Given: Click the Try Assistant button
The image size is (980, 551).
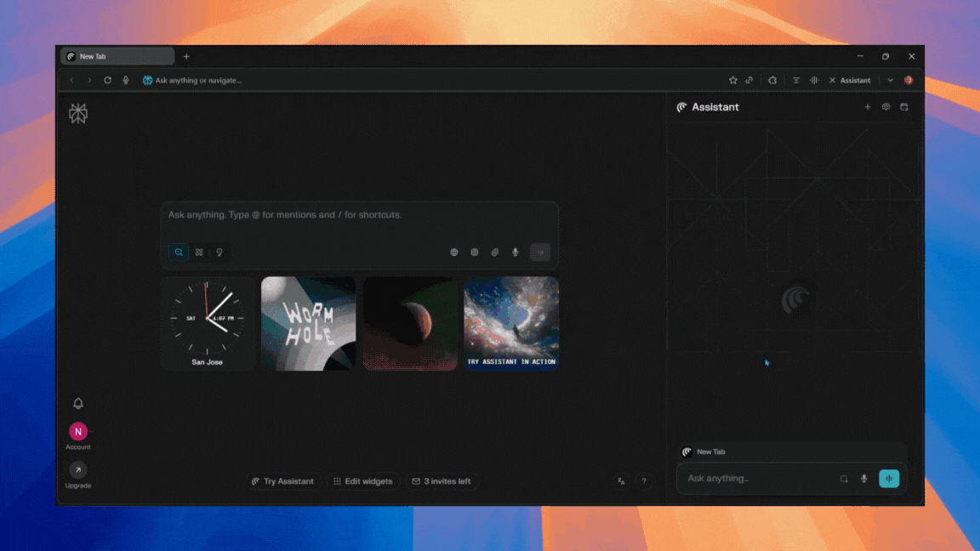Looking at the screenshot, I should 283,481.
